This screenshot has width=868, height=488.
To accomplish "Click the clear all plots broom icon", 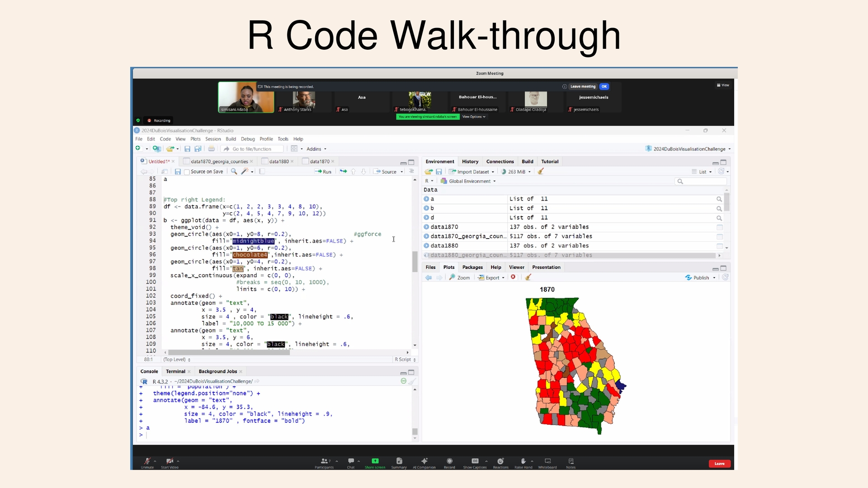I will [x=528, y=277].
